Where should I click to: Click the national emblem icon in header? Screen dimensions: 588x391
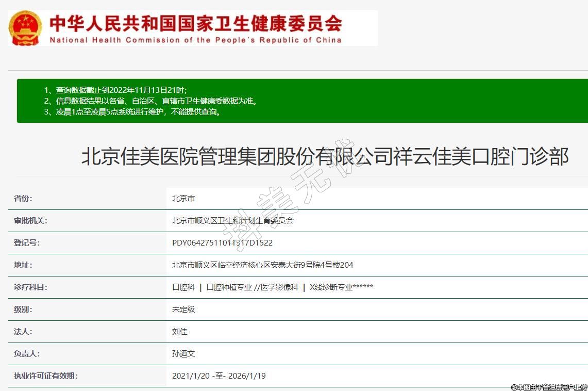click(25, 28)
